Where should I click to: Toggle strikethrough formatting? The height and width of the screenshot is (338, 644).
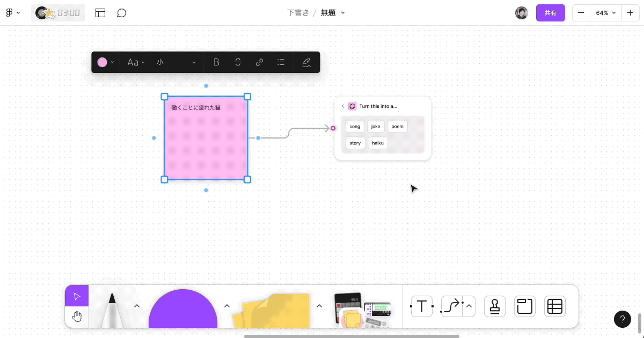tap(238, 62)
